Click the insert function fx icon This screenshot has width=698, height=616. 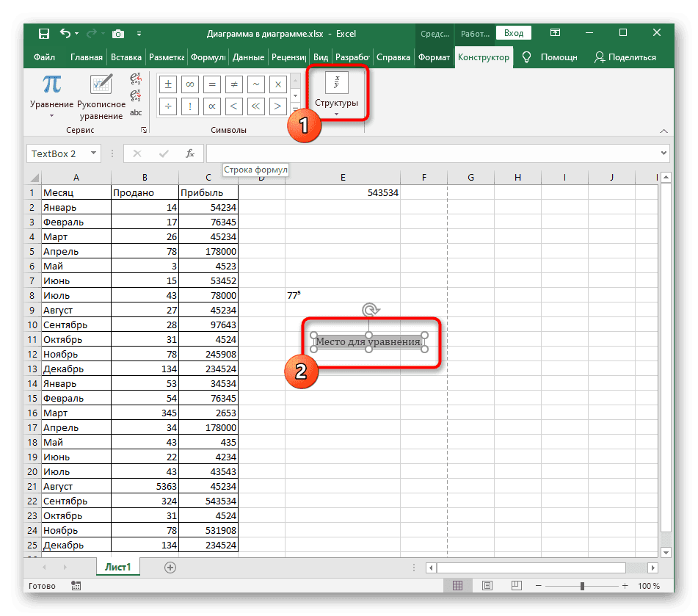click(190, 153)
